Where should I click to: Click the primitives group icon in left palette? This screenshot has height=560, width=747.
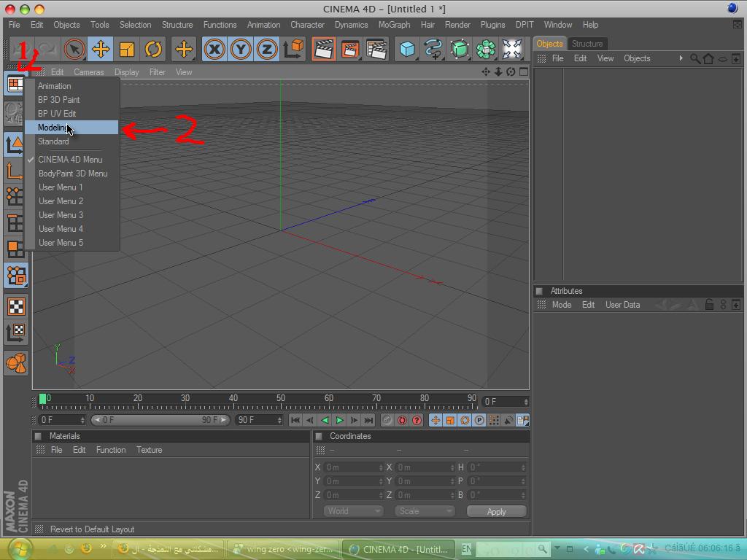pos(15,363)
